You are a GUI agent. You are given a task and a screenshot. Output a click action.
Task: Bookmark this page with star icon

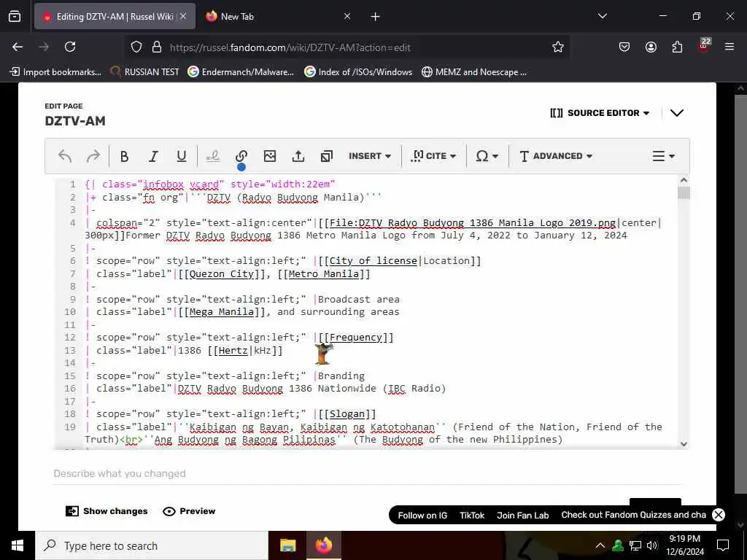[558, 47]
